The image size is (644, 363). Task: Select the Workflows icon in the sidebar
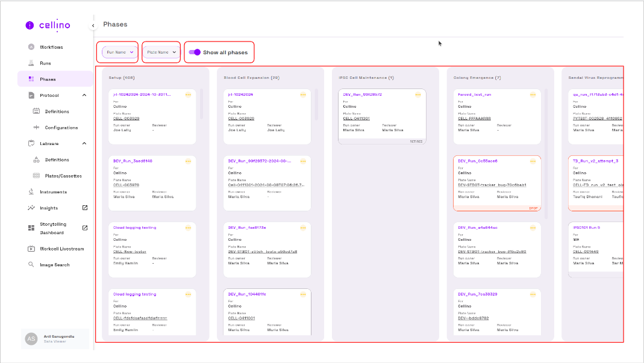point(30,47)
